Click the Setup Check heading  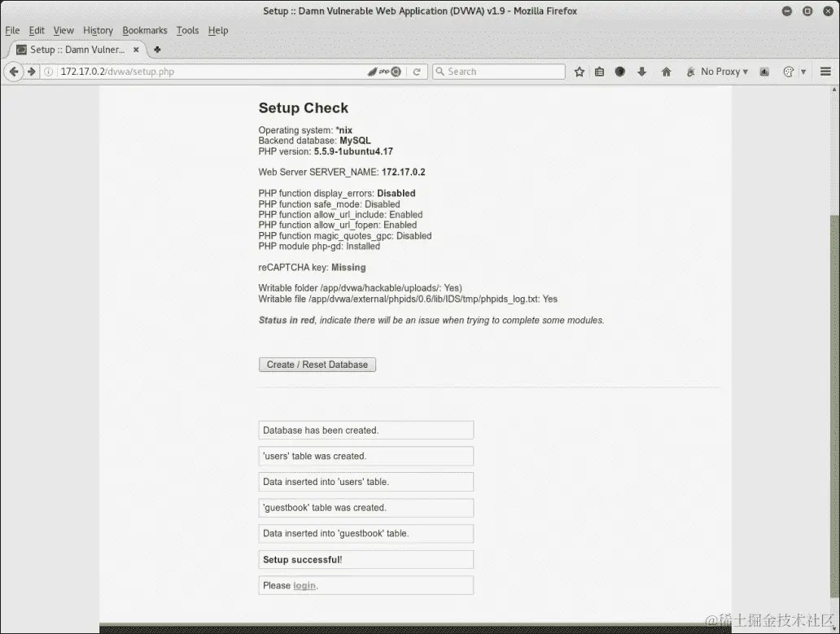[x=304, y=107]
